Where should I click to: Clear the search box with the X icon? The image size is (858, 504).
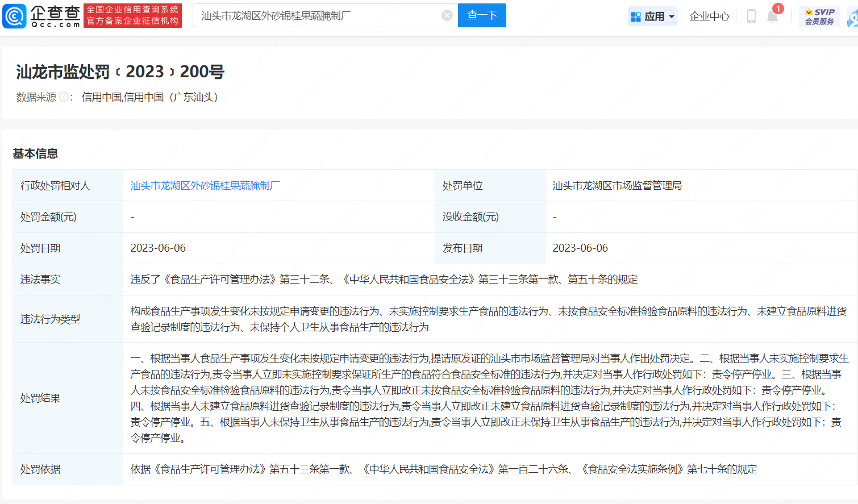pyautogui.click(x=447, y=15)
